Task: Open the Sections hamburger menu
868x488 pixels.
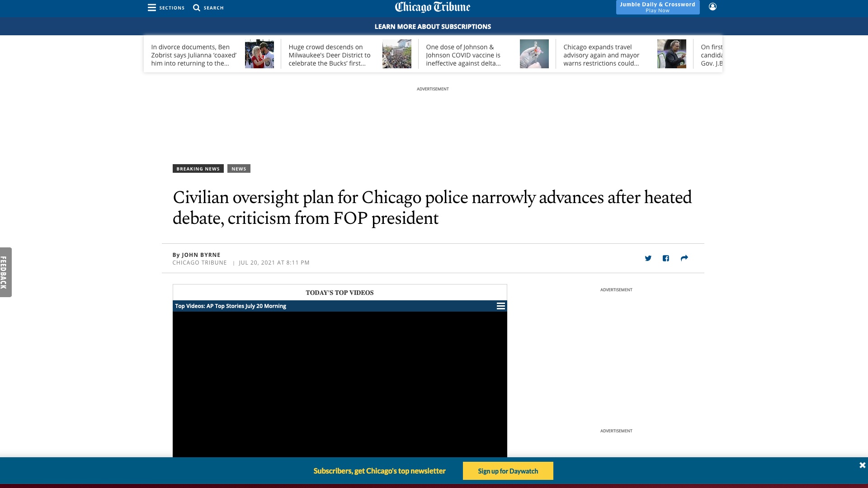Action: [x=152, y=8]
